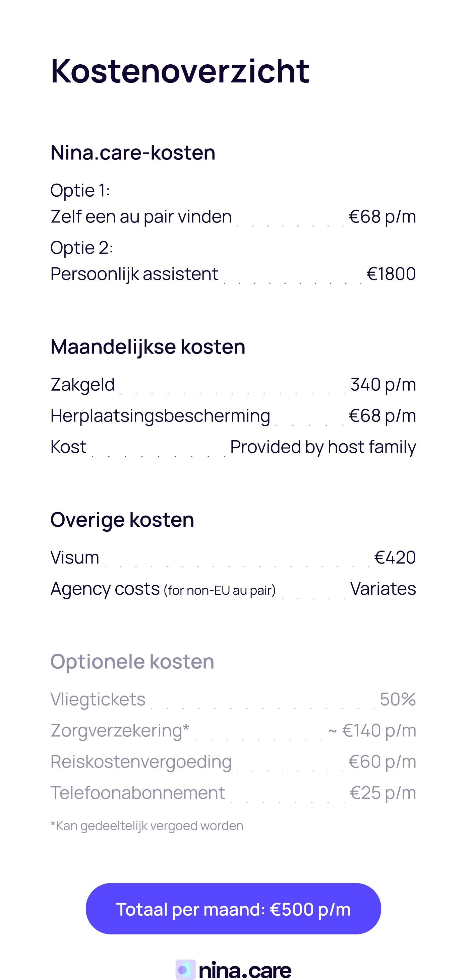Select the Overige kosten heading
This screenshot has height=980, width=467.
[x=122, y=520]
